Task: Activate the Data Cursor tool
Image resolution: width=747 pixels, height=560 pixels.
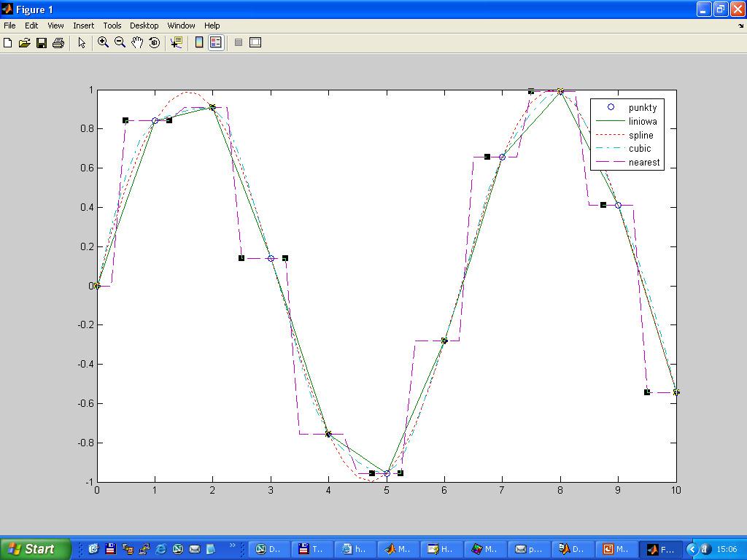Action: tap(177, 42)
